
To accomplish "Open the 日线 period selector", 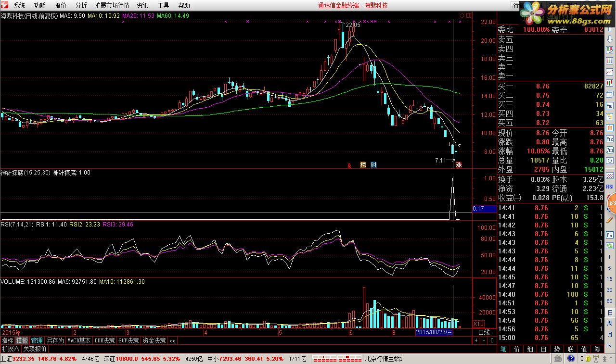I will [484, 332].
